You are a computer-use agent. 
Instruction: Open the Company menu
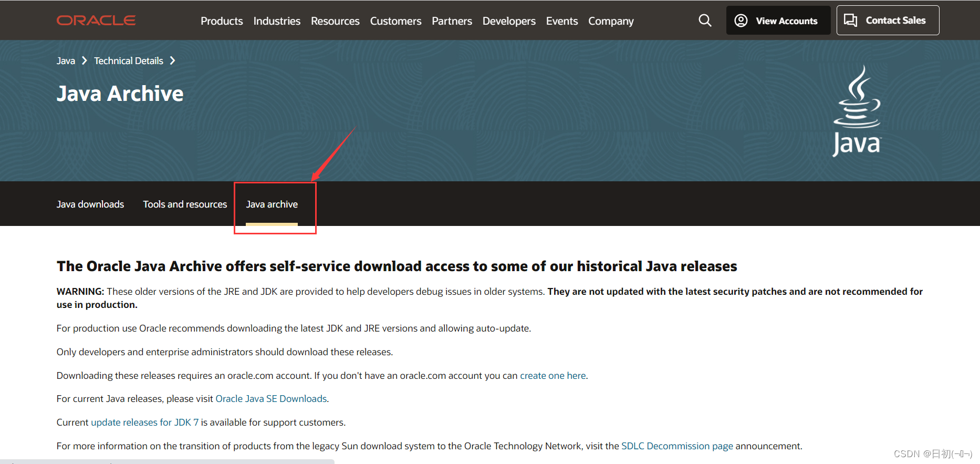tap(611, 21)
